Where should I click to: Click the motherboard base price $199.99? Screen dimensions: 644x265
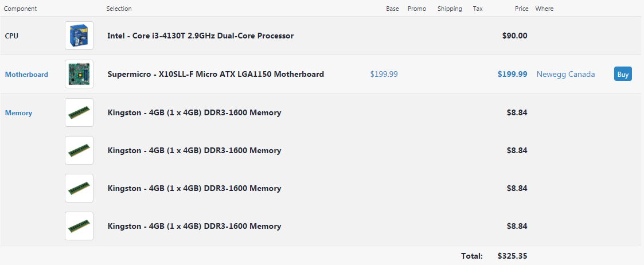pyautogui.click(x=384, y=75)
